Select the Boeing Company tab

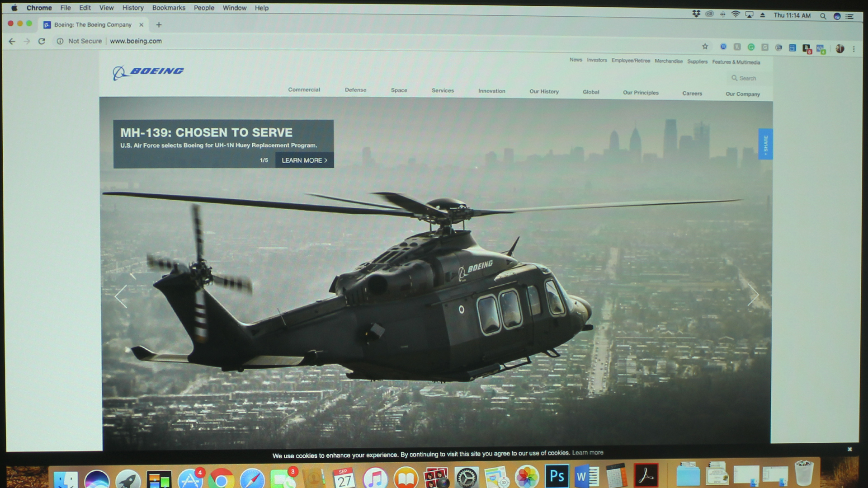coord(94,25)
